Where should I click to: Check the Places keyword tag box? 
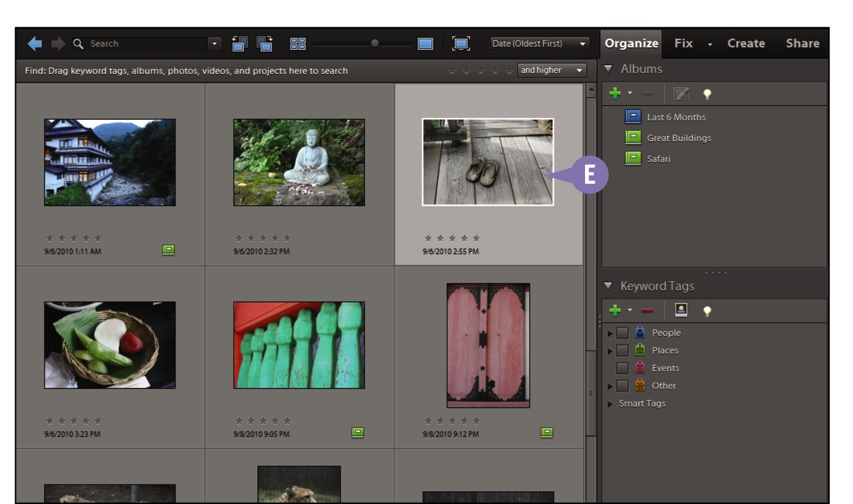pos(622,350)
